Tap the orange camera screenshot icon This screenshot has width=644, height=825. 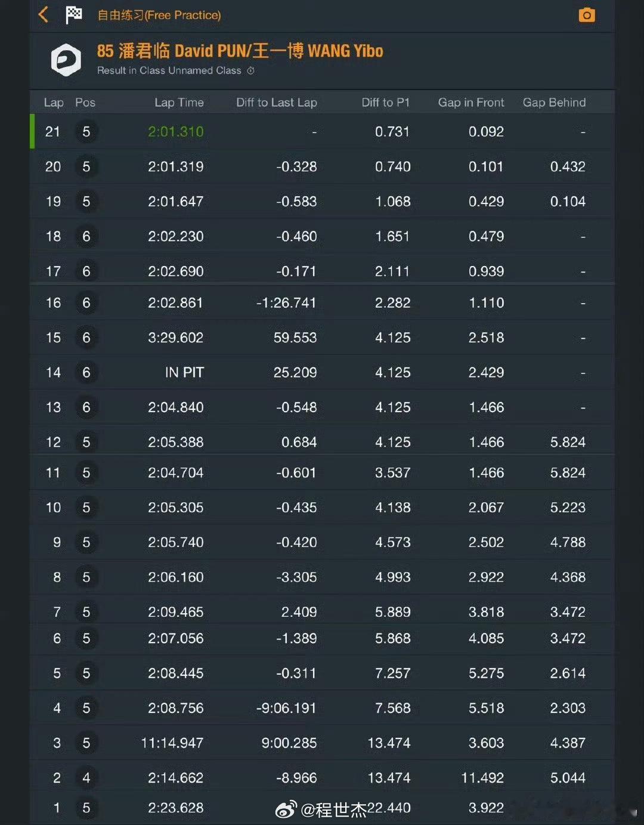pyautogui.click(x=587, y=15)
